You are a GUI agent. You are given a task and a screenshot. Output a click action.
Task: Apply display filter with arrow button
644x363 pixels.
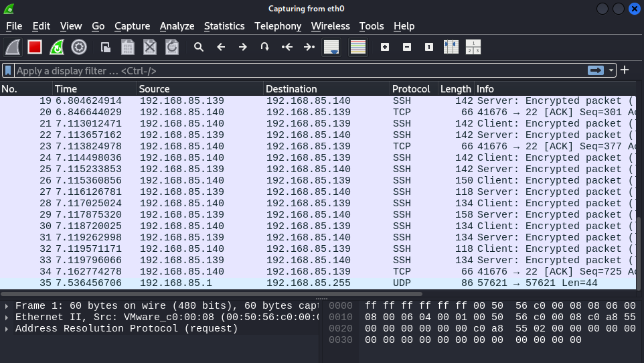coord(595,70)
